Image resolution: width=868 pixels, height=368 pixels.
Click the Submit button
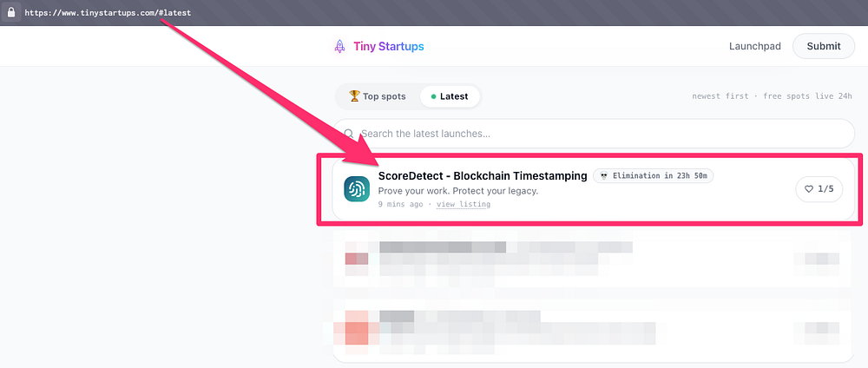[824, 47]
